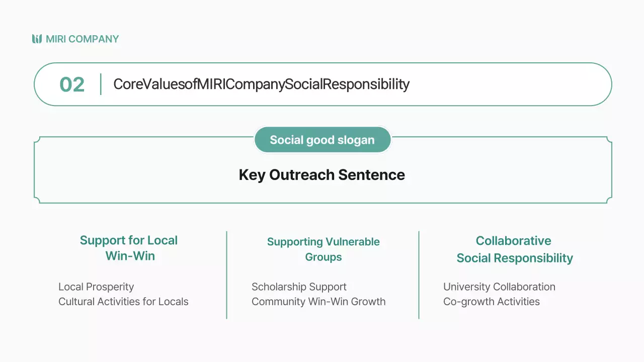
Task: Click the Co-growth Activities text
Action: click(491, 302)
